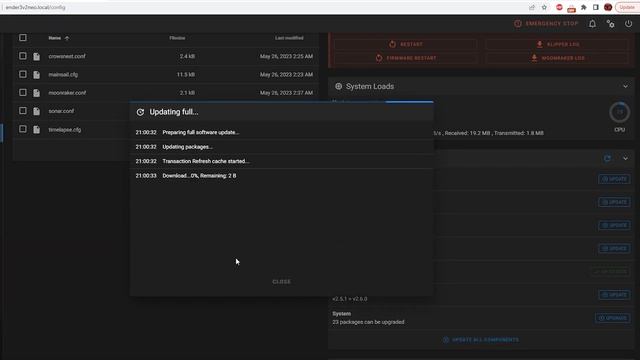Download the Klipper log
The height and width of the screenshot is (360, 640).
pos(558,44)
